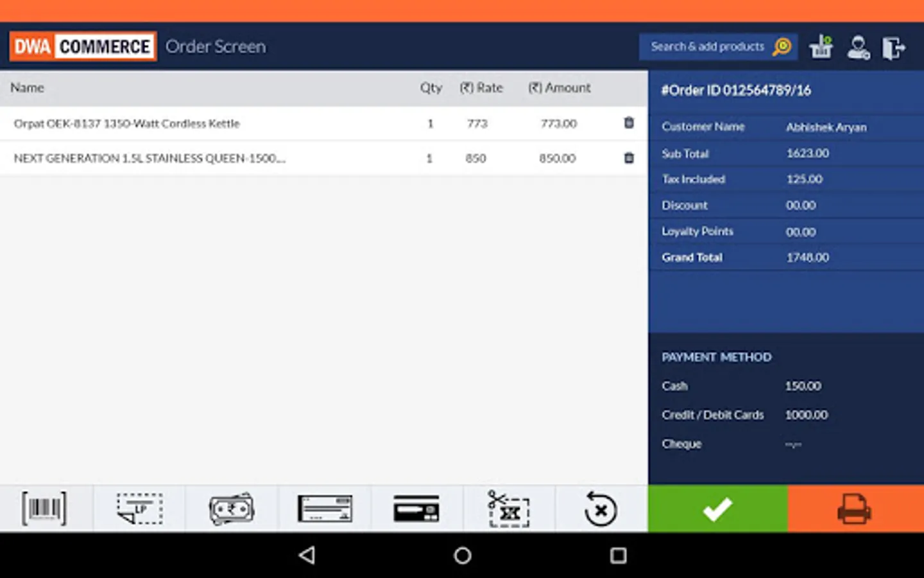Tap the Android home button
The height and width of the screenshot is (578, 924).
point(461,556)
